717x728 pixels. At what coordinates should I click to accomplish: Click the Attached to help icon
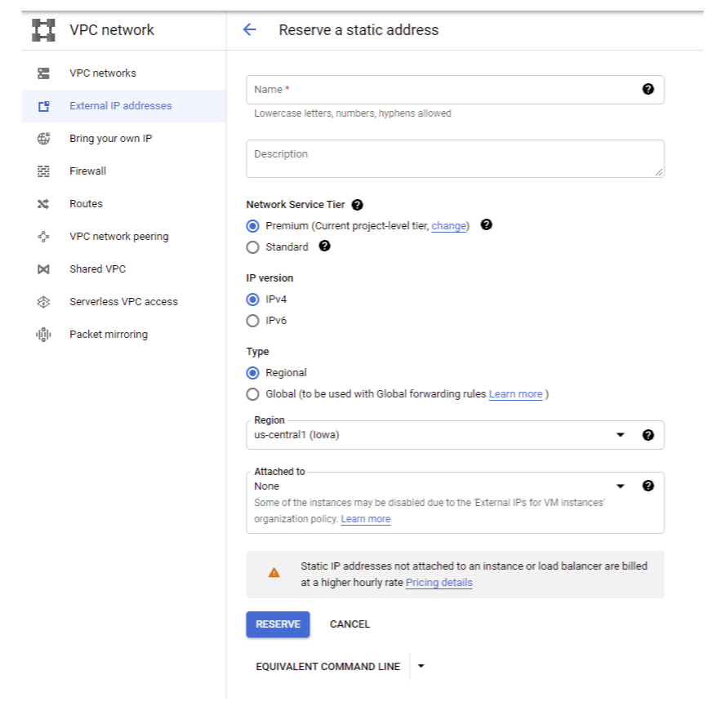(x=648, y=486)
